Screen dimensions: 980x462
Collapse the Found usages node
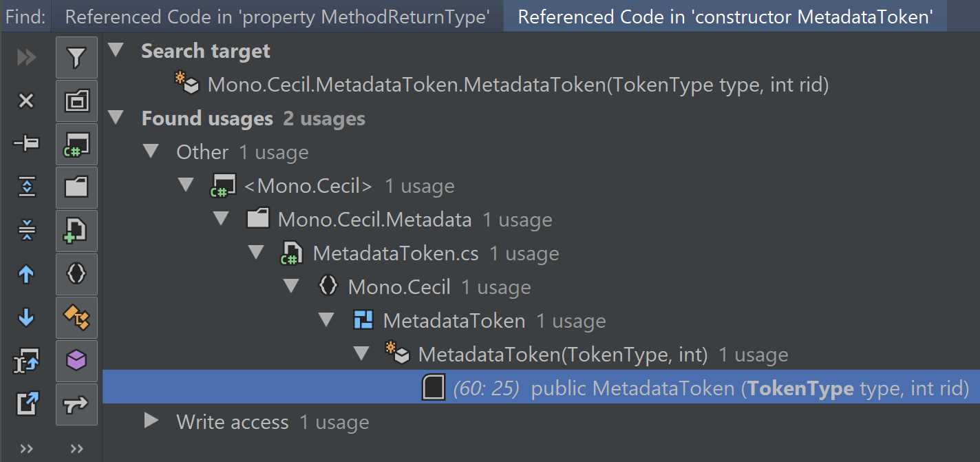point(116,118)
